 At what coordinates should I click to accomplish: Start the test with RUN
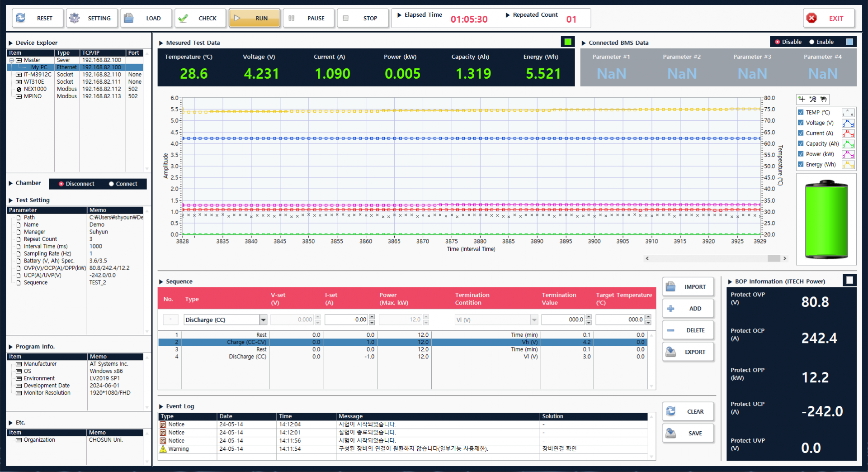(x=255, y=18)
